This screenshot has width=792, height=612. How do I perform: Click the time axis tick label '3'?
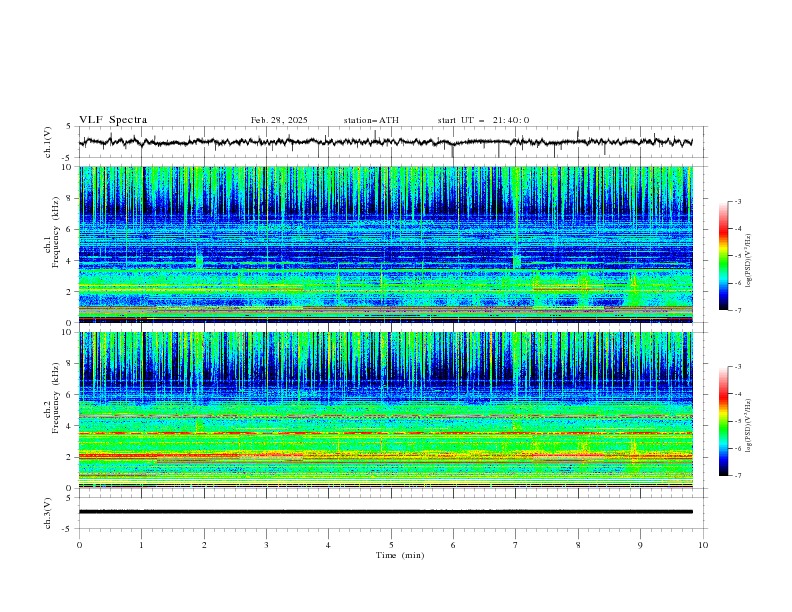point(266,545)
